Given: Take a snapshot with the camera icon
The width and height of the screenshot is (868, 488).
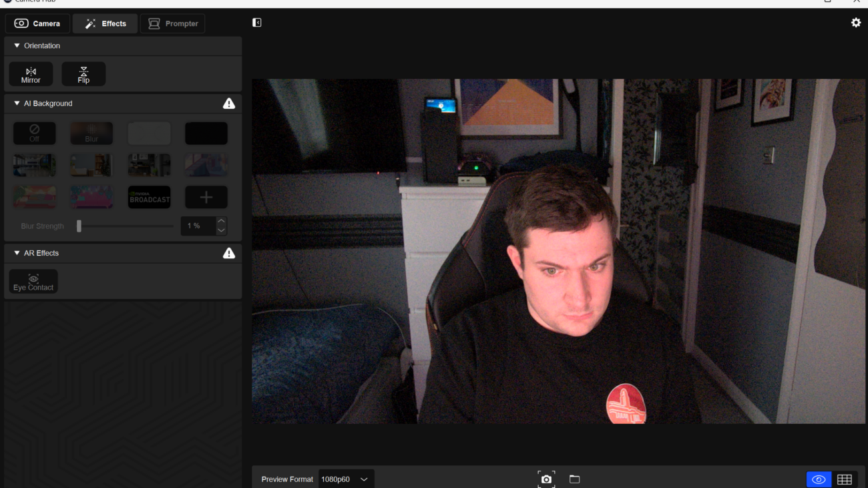Looking at the screenshot, I should pos(546,479).
